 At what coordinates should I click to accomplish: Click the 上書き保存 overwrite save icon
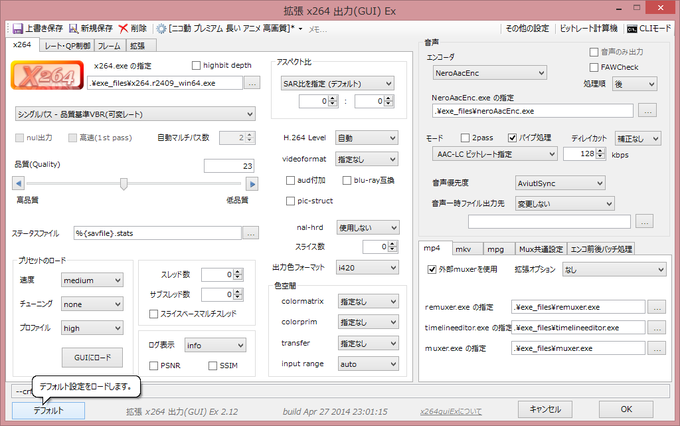coord(17,29)
